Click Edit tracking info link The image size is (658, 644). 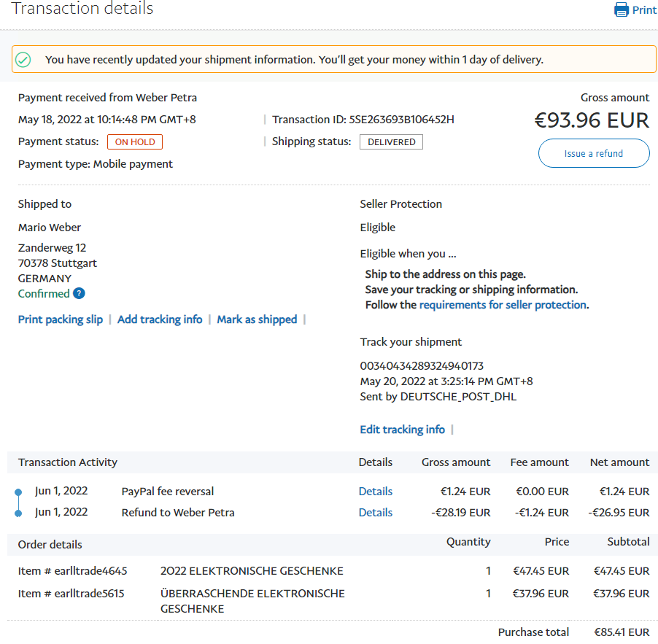(x=402, y=430)
